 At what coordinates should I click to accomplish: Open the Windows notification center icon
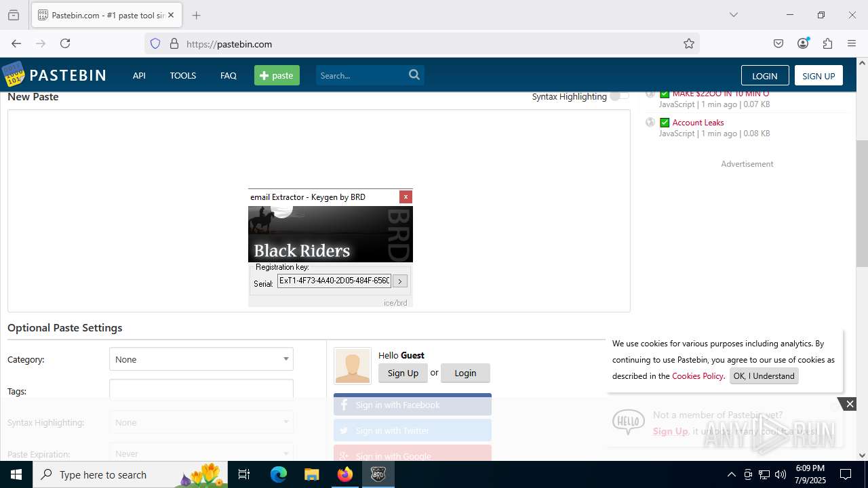(x=846, y=474)
